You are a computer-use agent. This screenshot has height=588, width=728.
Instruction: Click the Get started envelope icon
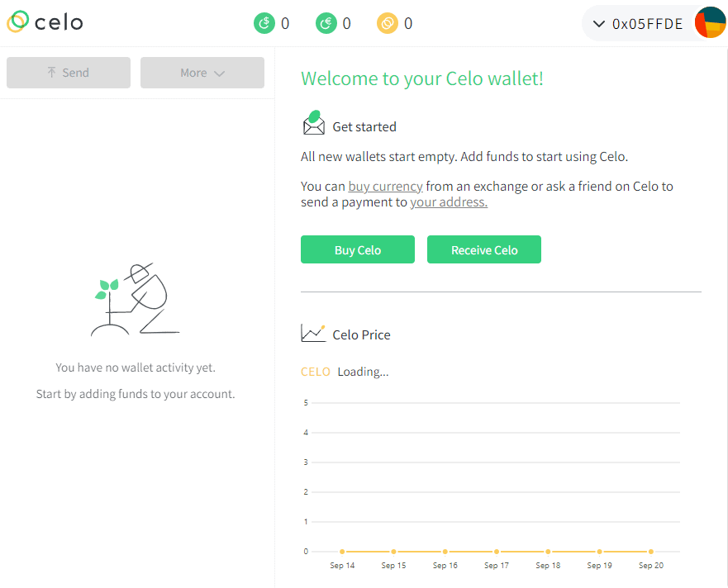click(x=313, y=124)
